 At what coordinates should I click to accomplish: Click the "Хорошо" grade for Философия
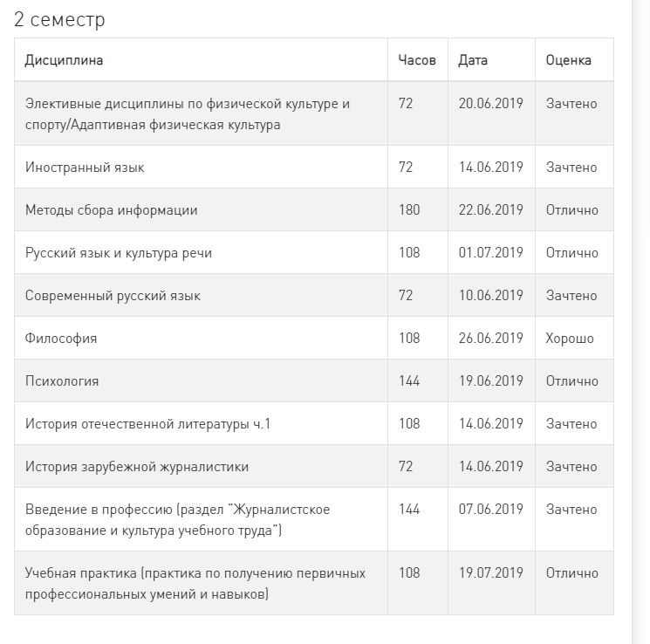pos(569,339)
